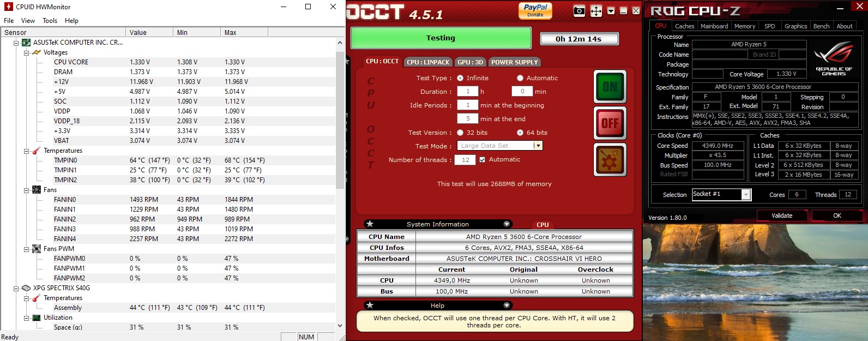
Task: Open the Bench tab in CPU-Z
Action: 821,26
